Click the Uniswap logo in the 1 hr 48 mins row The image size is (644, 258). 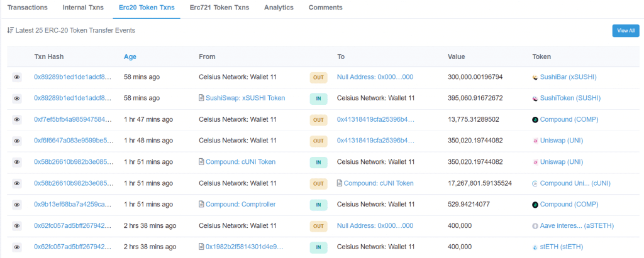click(535, 141)
